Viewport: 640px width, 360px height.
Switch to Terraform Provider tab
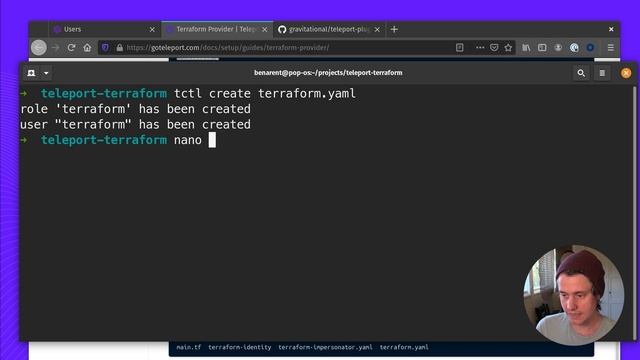click(x=217, y=29)
